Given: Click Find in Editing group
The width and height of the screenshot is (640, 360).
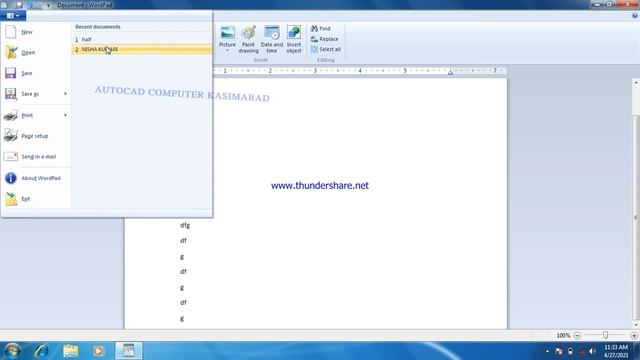Looking at the screenshot, I should point(321,29).
